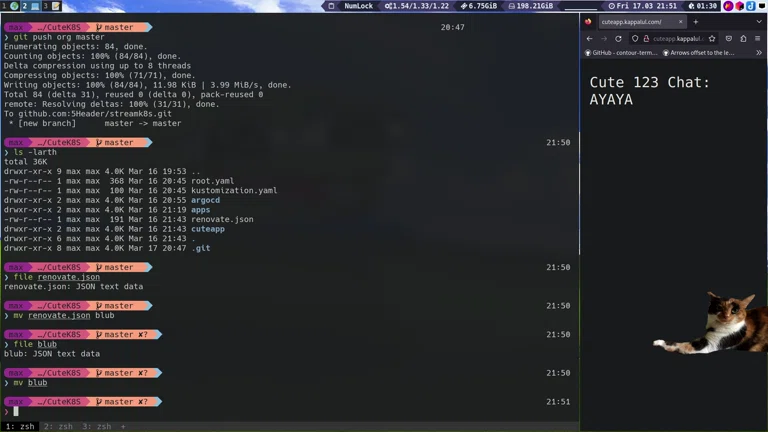Click the Firefox back arrow button
The width and height of the screenshot is (768, 432).
pyautogui.click(x=589, y=38)
